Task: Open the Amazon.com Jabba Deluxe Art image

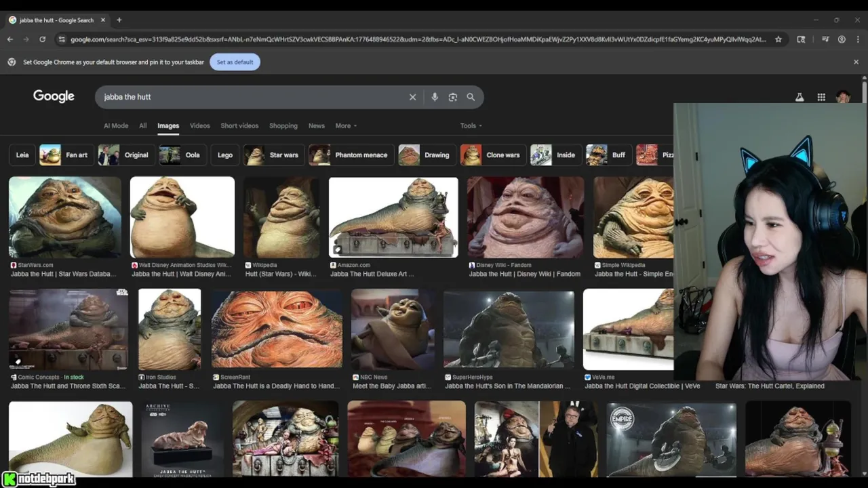Action: (x=393, y=217)
